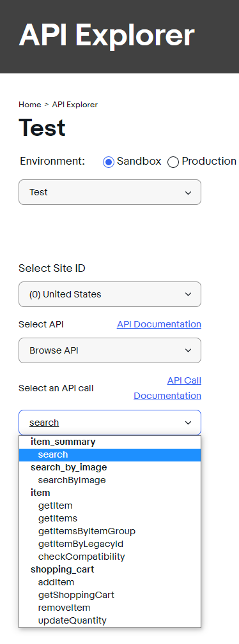Select checkCompatibility API call
The width and height of the screenshot is (239, 644).
110,557
